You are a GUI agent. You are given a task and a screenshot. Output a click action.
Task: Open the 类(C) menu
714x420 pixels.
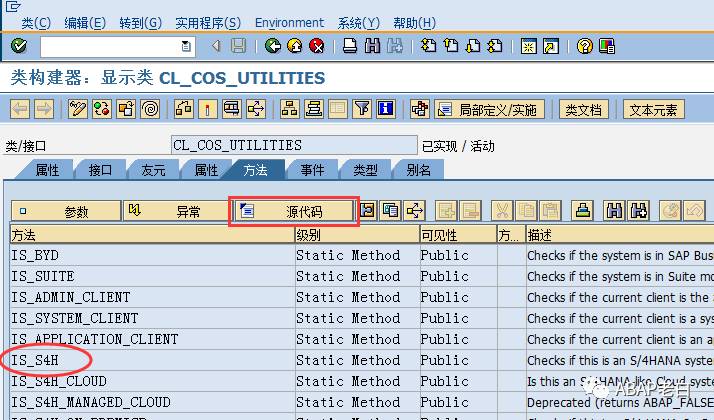click(36, 23)
